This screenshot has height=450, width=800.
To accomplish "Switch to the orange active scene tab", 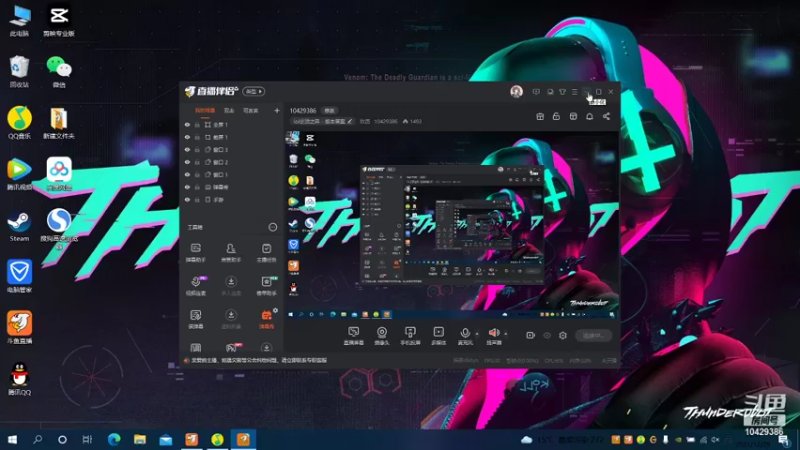I will tap(205, 111).
